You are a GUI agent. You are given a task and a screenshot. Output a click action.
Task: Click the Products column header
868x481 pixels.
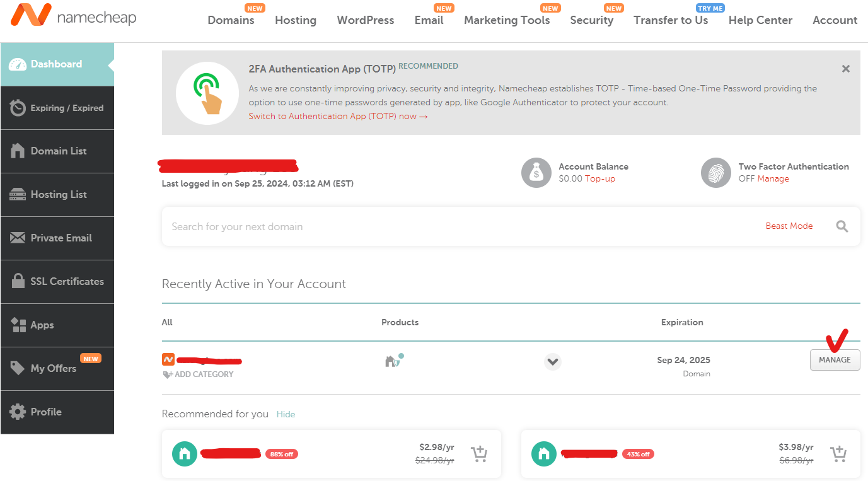[400, 322]
